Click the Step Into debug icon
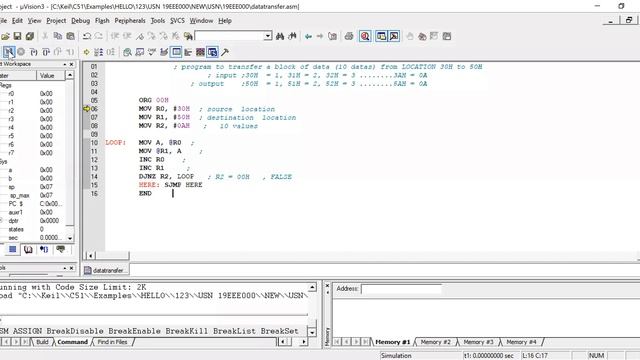The height and width of the screenshot is (360, 640). (x=34, y=52)
